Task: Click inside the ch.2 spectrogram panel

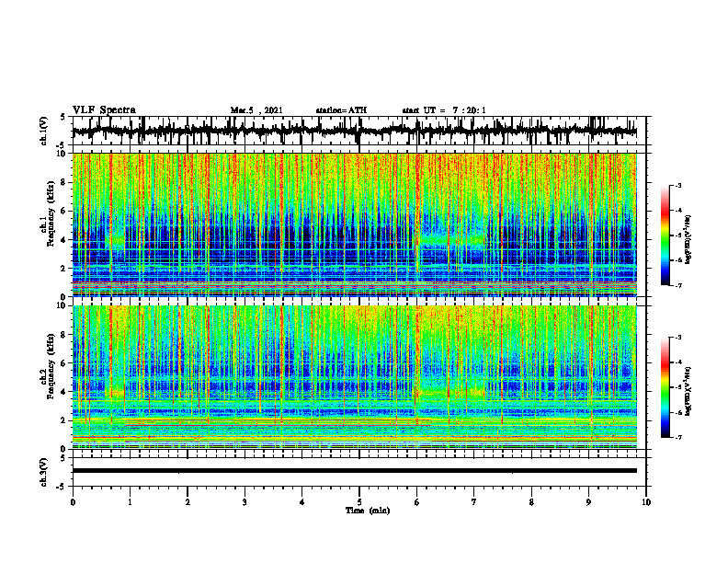Action: pyautogui.click(x=354, y=377)
